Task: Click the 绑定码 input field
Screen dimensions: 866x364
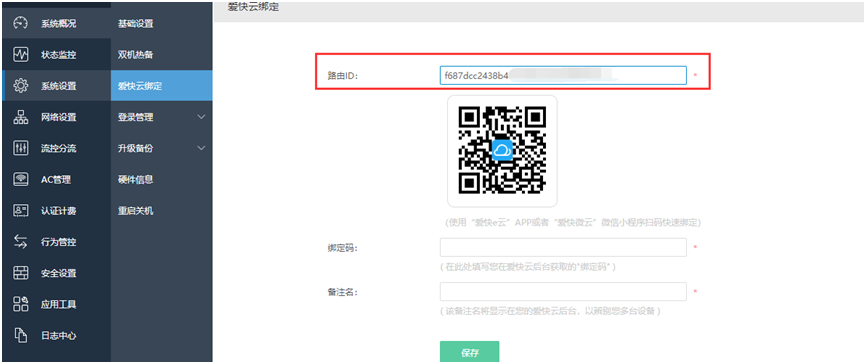Action: click(563, 247)
